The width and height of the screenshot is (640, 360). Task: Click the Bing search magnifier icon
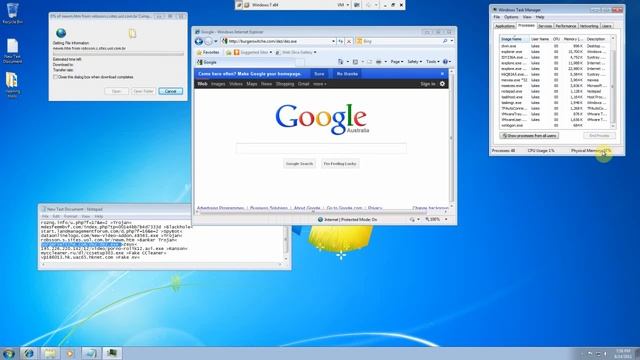(x=445, y=41)
